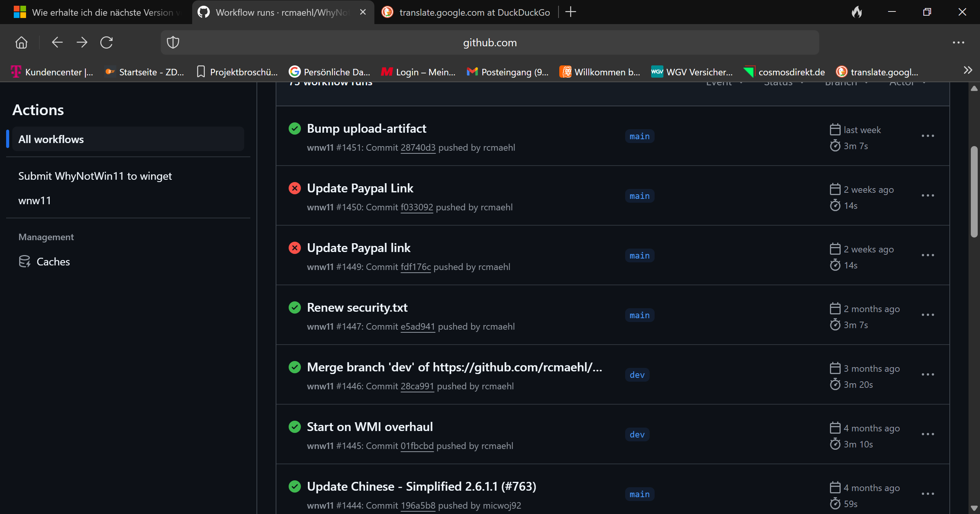Navigate forward with the forward arrow
Image resolution: width=980 pixels, height=514 pixels.
(82, 42)
